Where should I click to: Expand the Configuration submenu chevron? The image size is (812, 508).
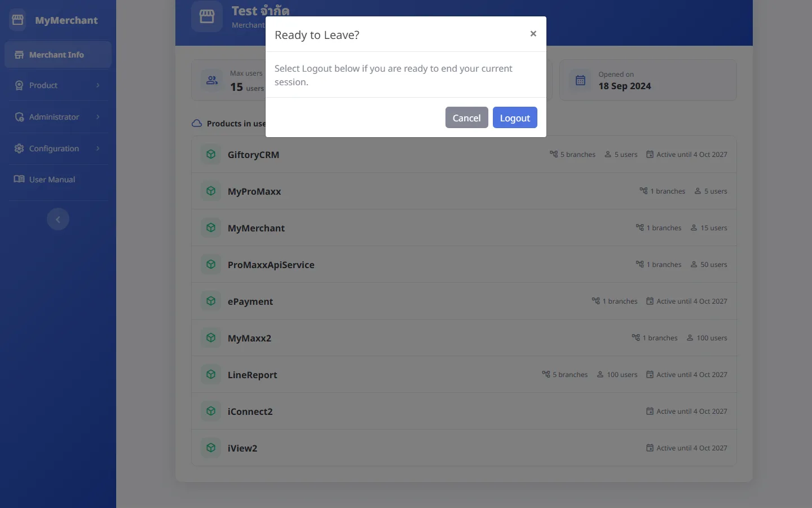click(x=98, y=148)
